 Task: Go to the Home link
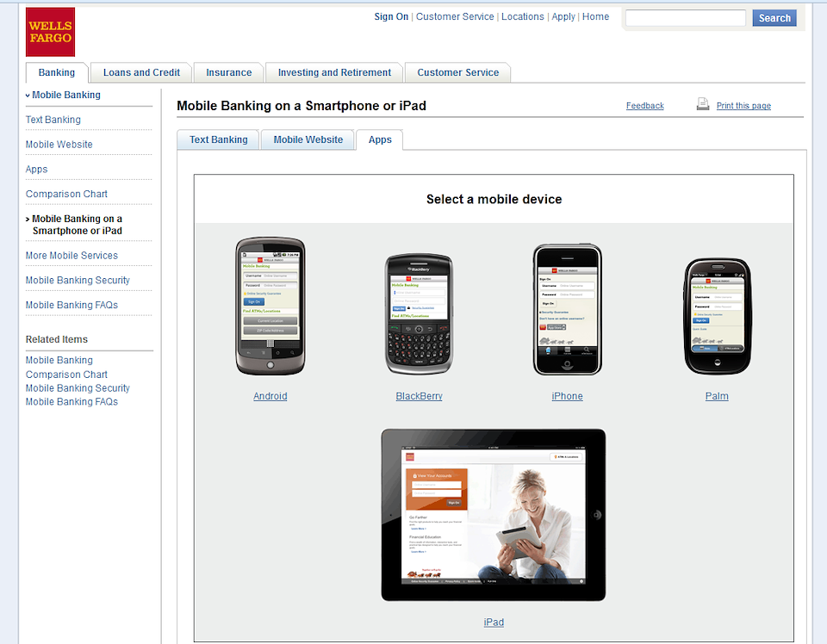(x=595, y=16)
